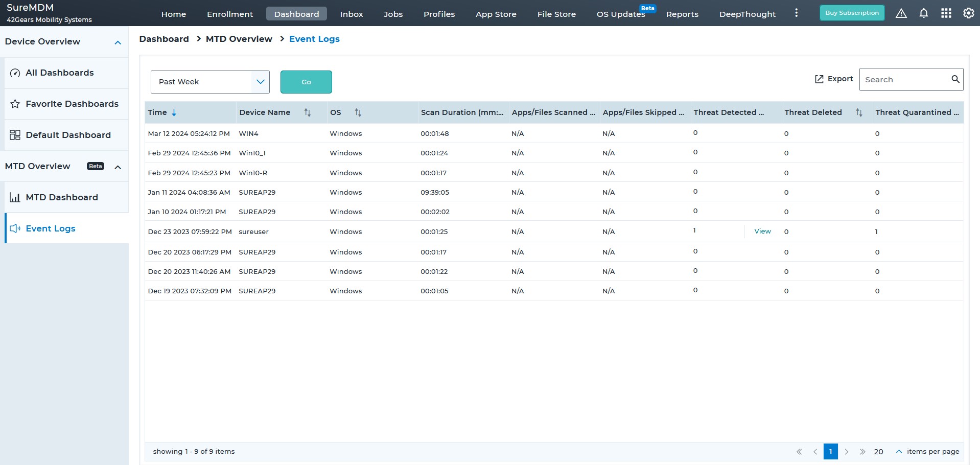This screenshot has height=465, width=980.
Task: Sort by Time using the down arrow
Action: 174,113
